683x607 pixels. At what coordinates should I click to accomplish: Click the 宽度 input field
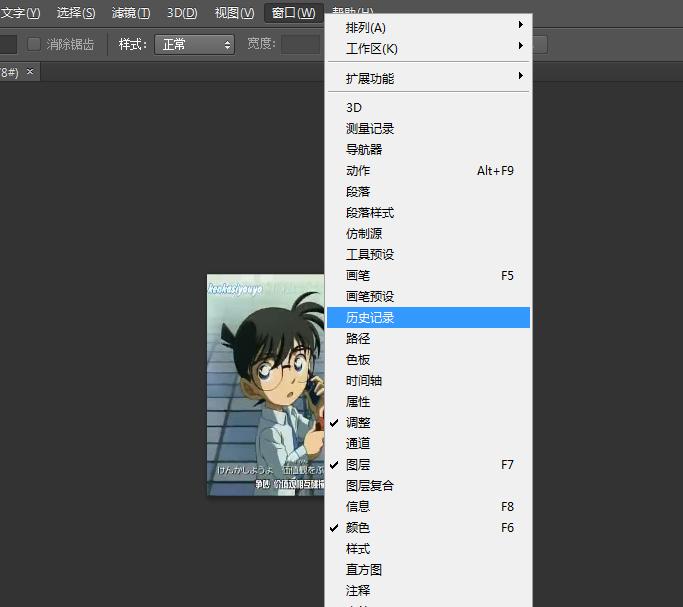(x=301, y=44)
